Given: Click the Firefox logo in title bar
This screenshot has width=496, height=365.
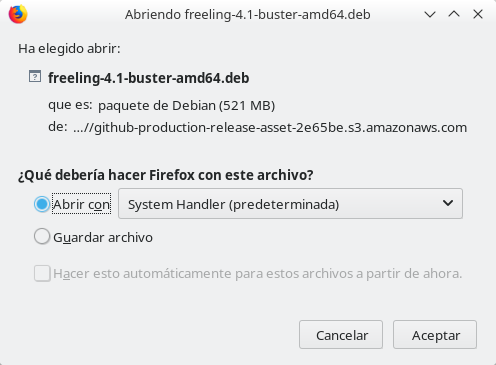Looking at the screenshot, I should (18, 14).
